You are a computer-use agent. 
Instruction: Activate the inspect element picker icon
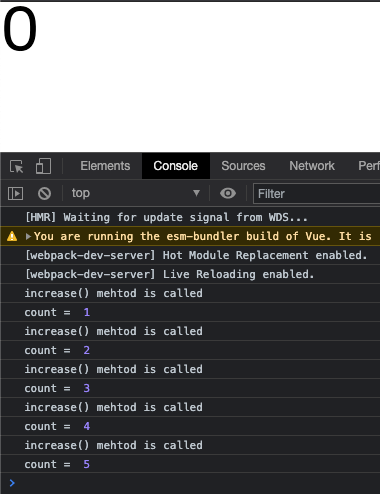tap(17, 166)
